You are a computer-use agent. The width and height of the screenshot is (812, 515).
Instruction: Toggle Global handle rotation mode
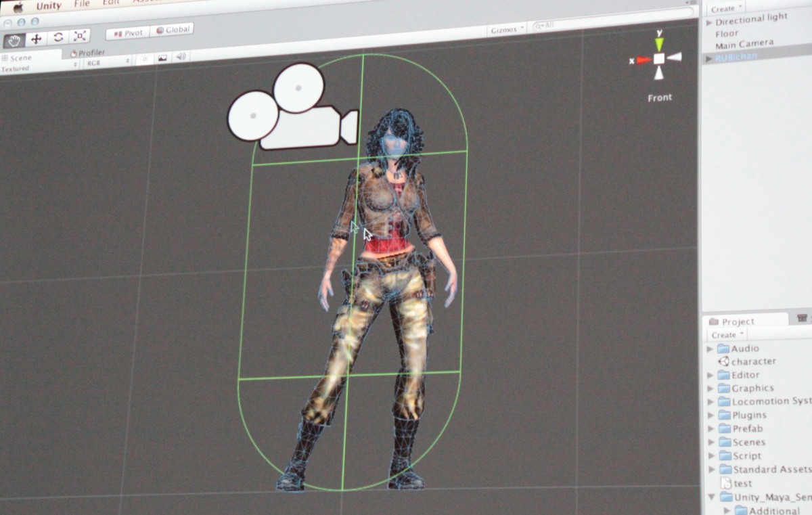click(x=172, y=30)
